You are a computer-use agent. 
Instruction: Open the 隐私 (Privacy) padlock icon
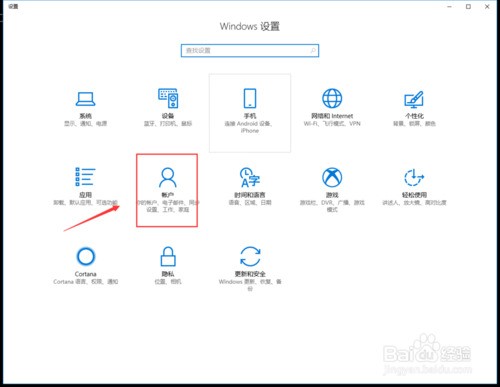(x=168, y=256)
